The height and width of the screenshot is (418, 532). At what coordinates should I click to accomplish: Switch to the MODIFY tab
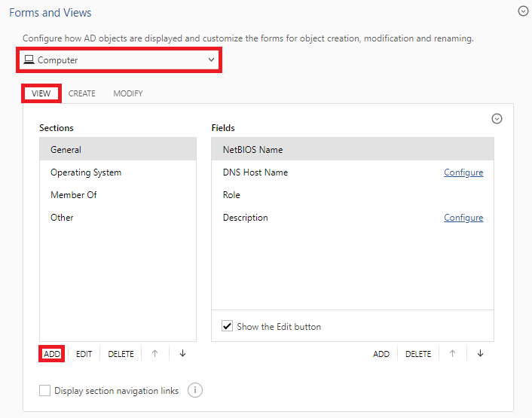pos(128,93)
